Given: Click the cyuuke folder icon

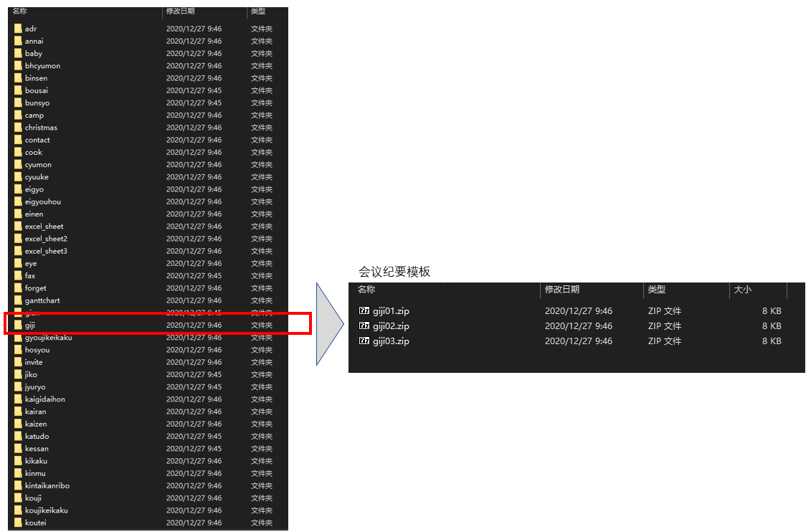Looking at the screenshot, I should coord(18,177).
